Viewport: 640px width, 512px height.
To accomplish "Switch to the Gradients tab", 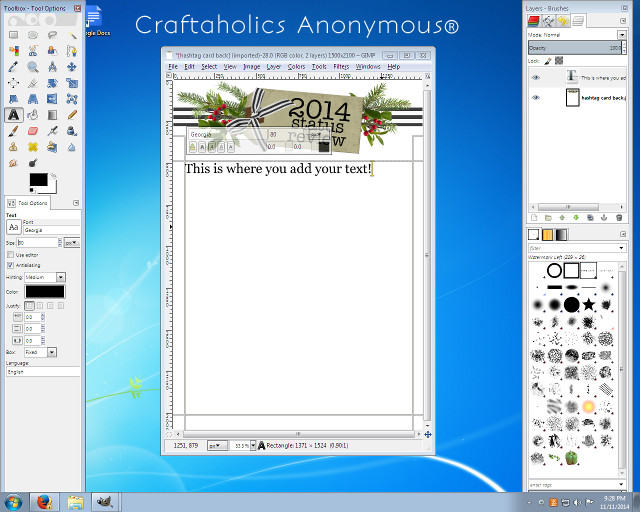I will 561,234.
